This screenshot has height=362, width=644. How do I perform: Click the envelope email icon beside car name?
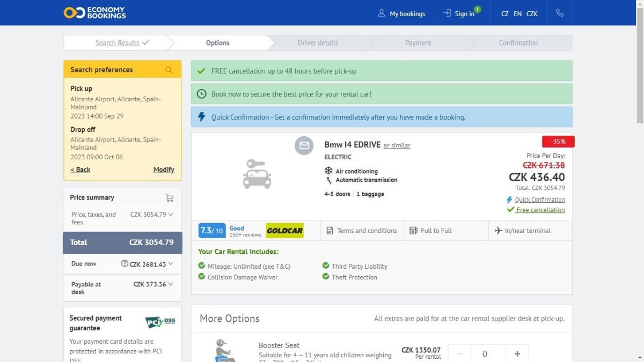[304, 145]
